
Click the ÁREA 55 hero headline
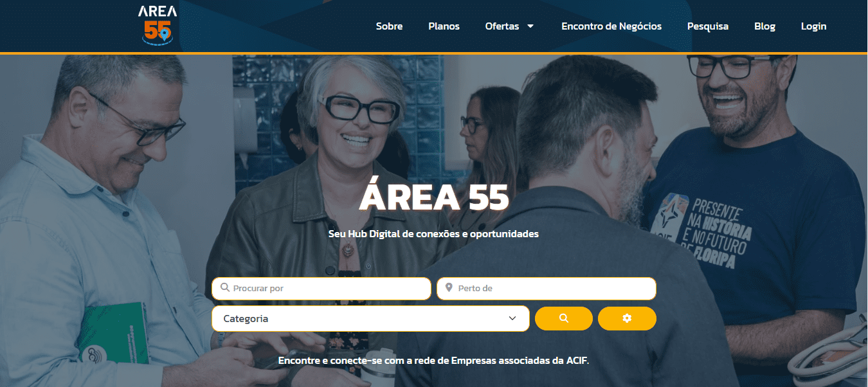[434, 197]
